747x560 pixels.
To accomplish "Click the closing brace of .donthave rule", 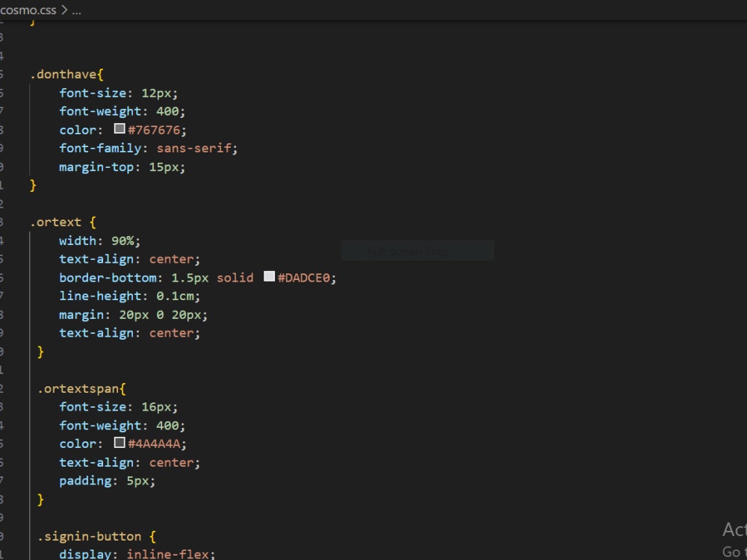I will [x=33, y=185].
